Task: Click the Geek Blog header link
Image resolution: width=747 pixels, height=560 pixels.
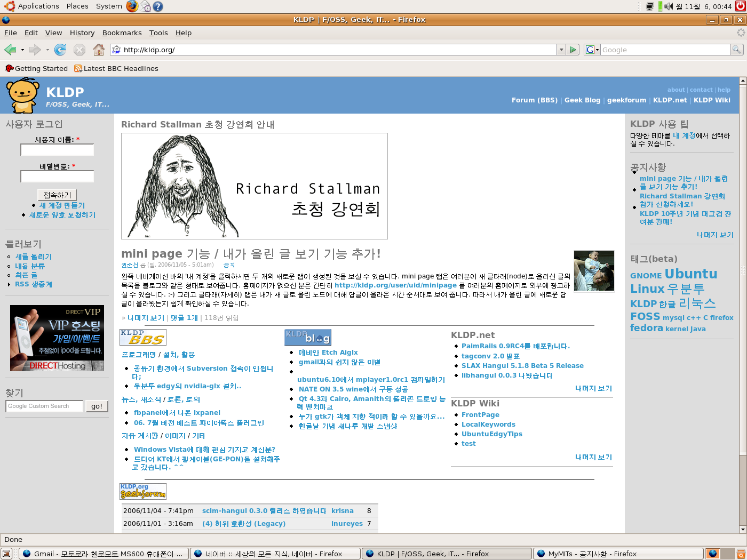Action: pyautogui.click(x=582, y=100)
